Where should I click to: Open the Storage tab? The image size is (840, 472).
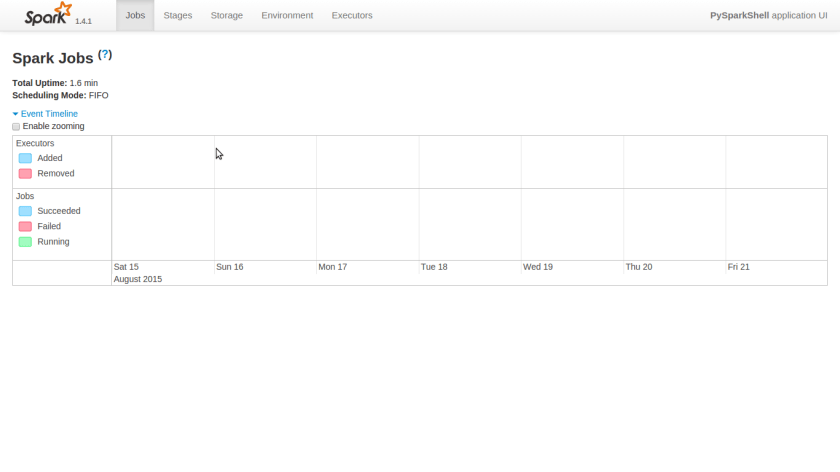[227, 15]
